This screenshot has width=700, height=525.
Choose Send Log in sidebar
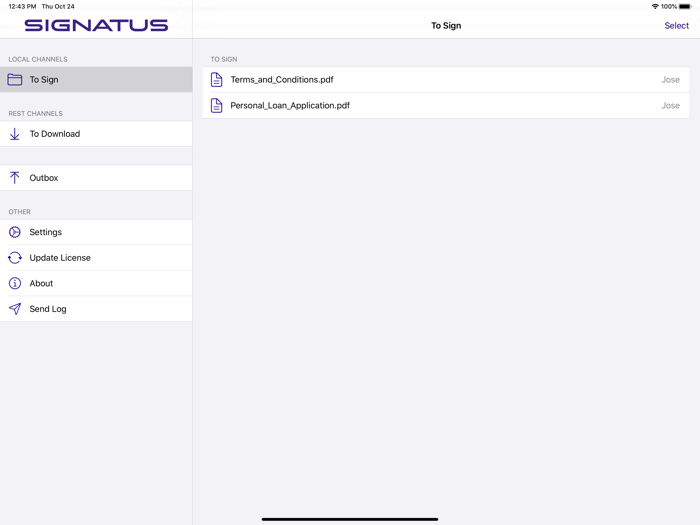coord(96,309)
